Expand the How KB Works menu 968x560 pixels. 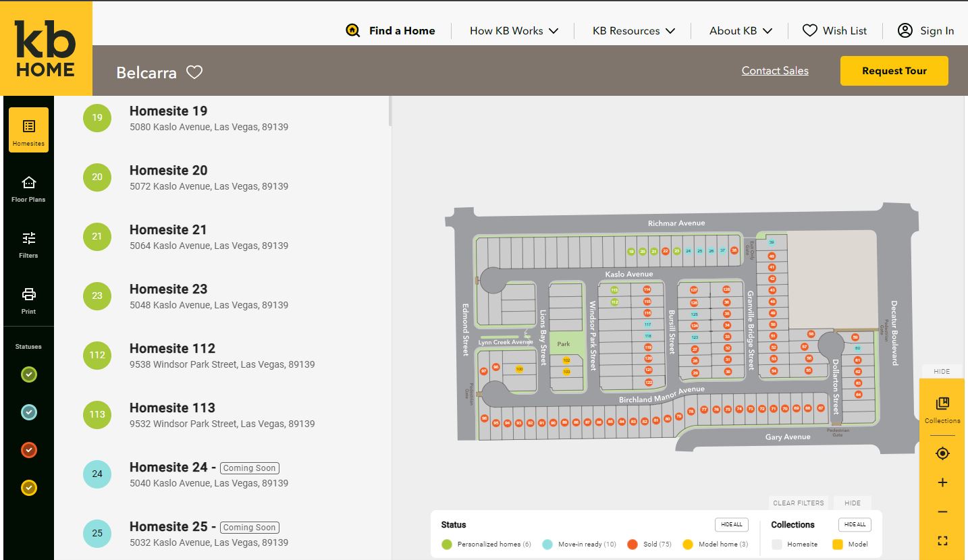tap(514, 30)
